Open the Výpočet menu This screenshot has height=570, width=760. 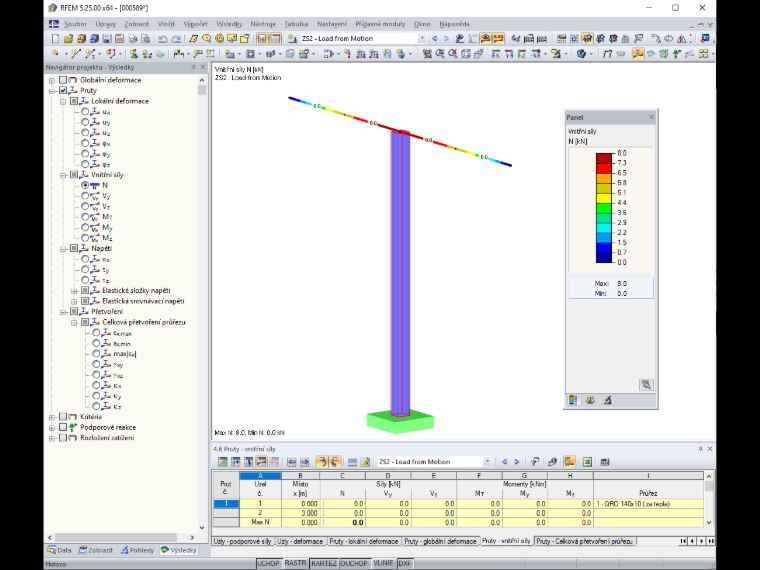click(x=195, y=24)
